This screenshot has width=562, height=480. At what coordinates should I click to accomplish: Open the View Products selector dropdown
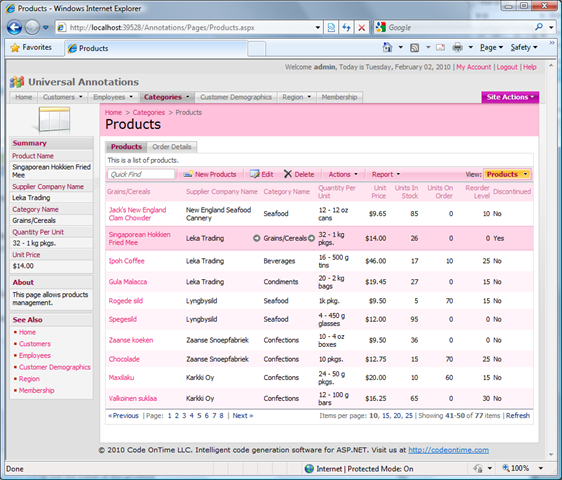pos(507,174)
